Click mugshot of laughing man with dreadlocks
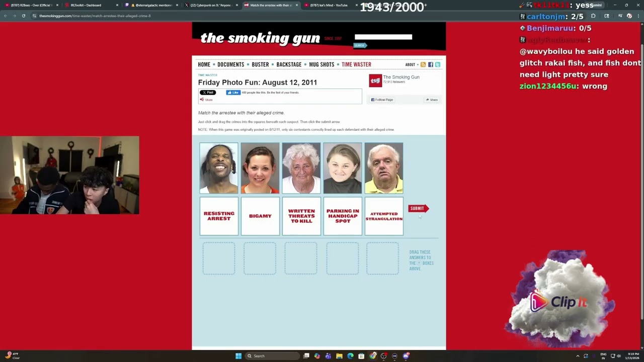The height and width of the screenshot is (362, 644). click(219, 168)
